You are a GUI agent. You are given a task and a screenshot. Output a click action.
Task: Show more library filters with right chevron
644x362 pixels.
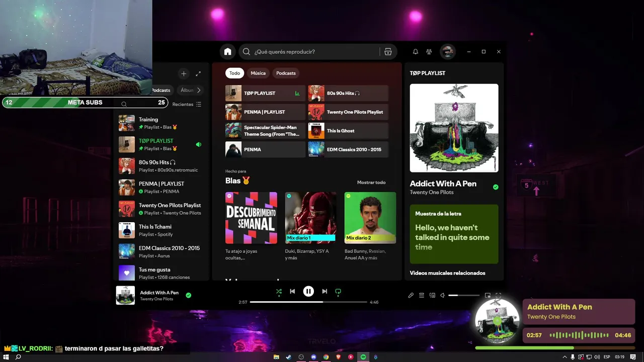[199, 90]
